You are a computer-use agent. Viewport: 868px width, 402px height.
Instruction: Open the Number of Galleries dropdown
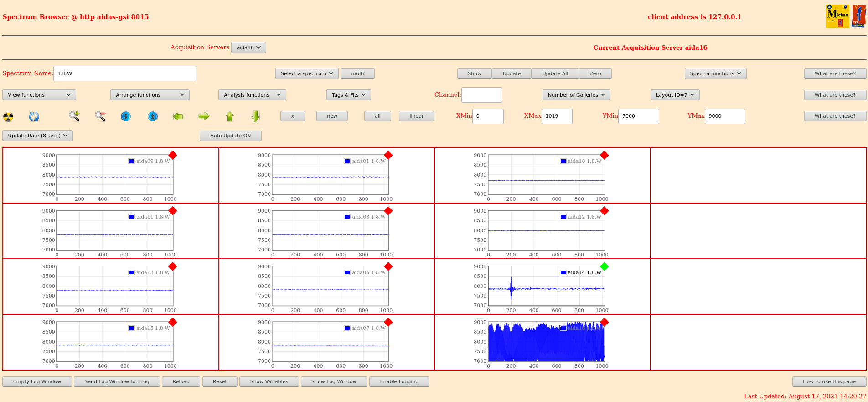click(576, 95)
